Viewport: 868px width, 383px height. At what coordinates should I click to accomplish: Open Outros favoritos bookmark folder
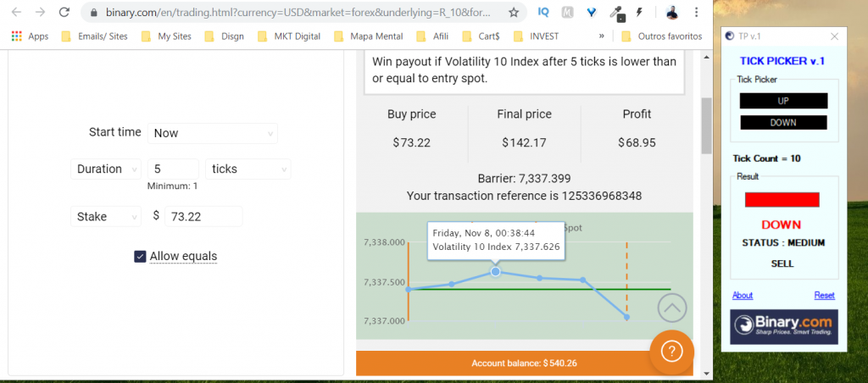pos(661,36)
